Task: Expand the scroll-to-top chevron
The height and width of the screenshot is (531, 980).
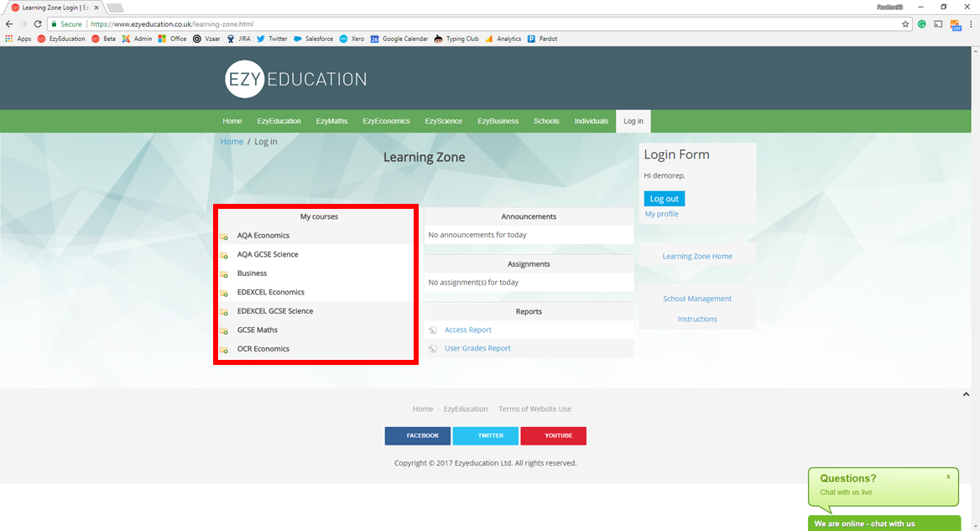Action: click(x=966, y=393)
